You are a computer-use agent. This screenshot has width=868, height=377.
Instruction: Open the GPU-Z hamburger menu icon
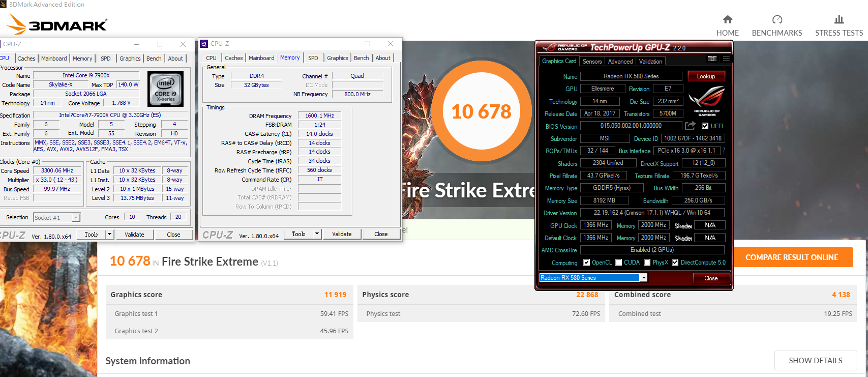pyautogui.click(x=726, y=59)
